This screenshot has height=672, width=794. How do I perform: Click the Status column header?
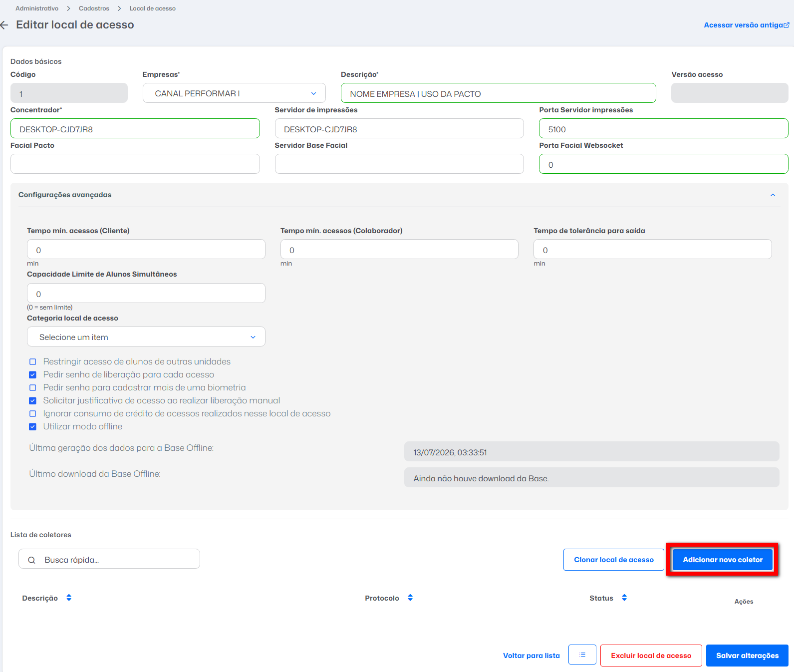pos(601,598)
